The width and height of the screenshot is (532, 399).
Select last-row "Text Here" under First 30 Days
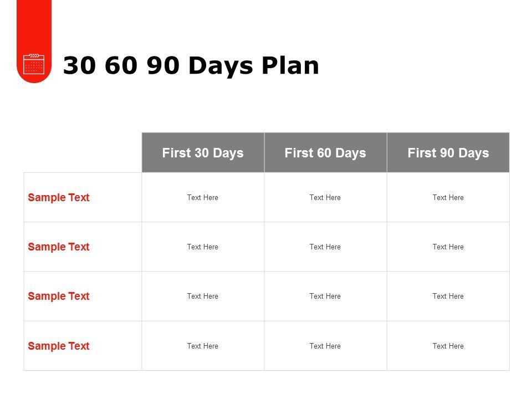pyautogui.click(x=203, y=346)
